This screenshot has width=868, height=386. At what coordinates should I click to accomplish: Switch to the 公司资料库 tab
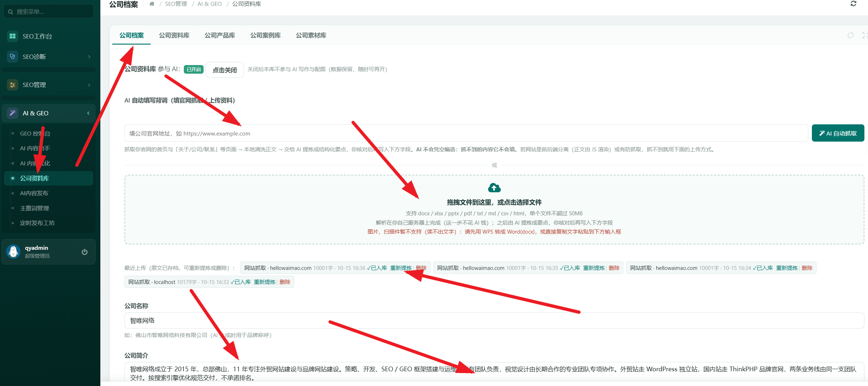pyautogui.click(x=174, y=35)
